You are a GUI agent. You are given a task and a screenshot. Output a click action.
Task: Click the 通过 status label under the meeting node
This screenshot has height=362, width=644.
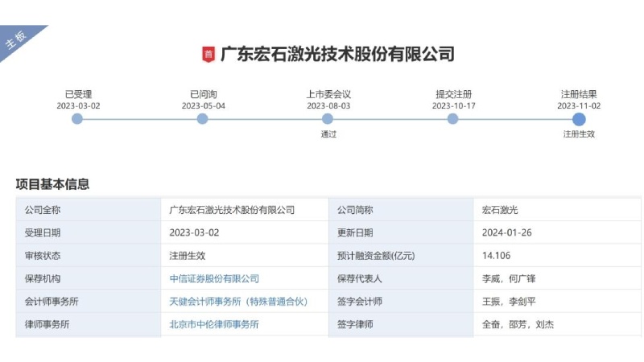328,134
